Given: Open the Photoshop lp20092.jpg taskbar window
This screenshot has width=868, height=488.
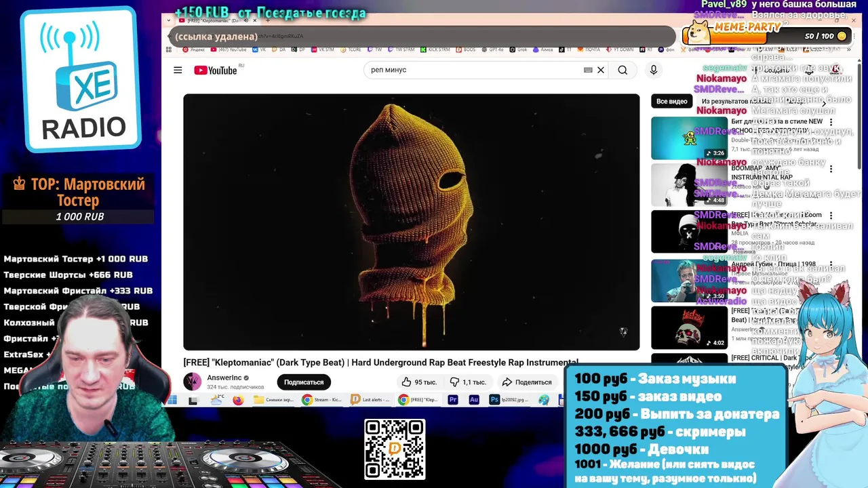Looking at the screenshot, I should pos(509,400).
